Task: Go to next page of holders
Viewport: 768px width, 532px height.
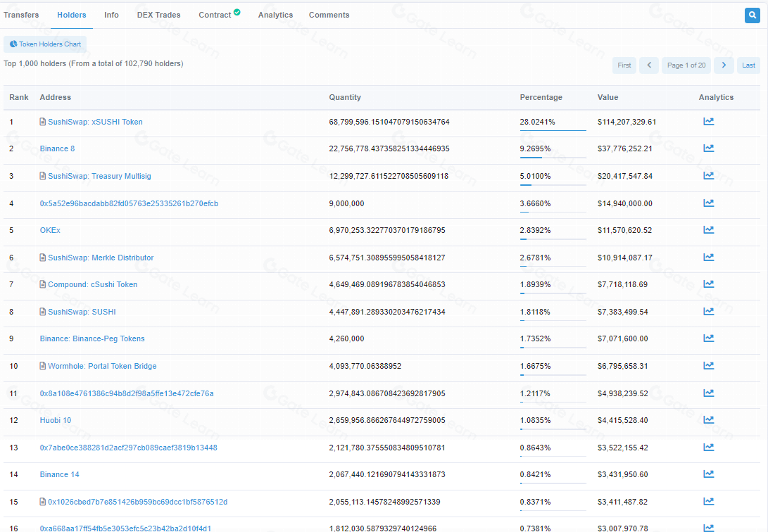Action: pyautogui.click(x=724, y=65)
